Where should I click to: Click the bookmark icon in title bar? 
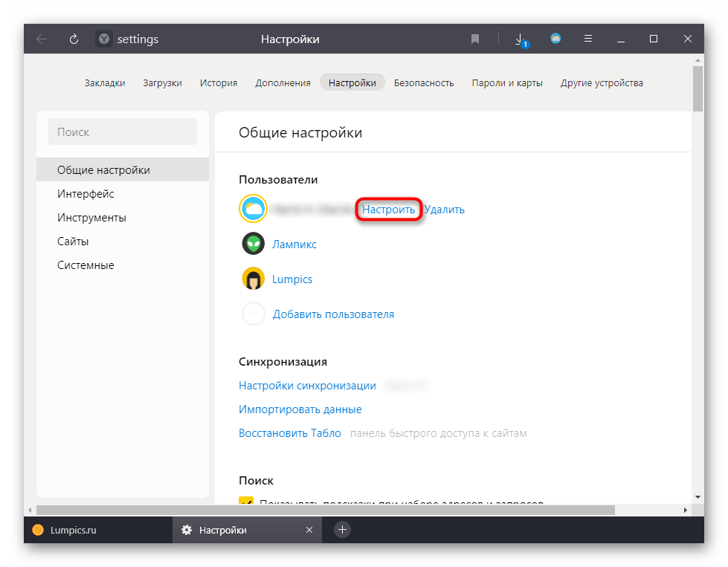pos(475,39)
